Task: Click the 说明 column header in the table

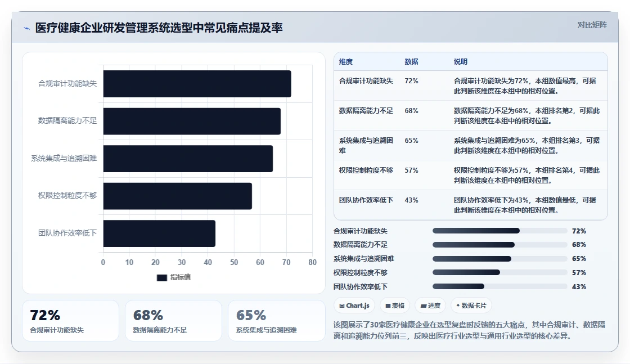Action: coord(461,61)
